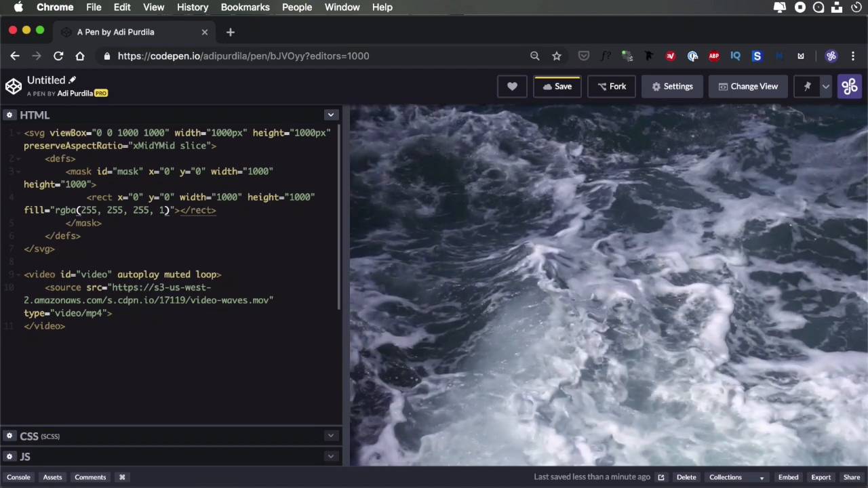Open the Collections dropdown

(736, 477)
